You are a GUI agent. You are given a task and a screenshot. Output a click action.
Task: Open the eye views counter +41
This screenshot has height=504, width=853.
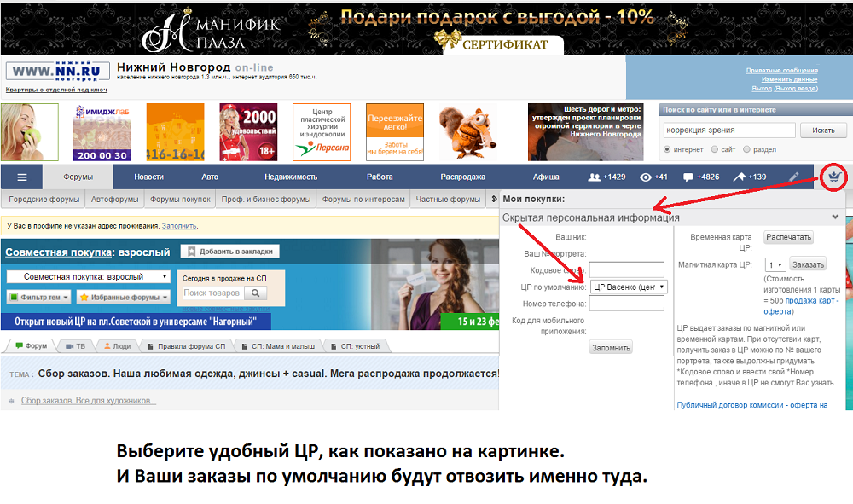[x=653, y=177]
